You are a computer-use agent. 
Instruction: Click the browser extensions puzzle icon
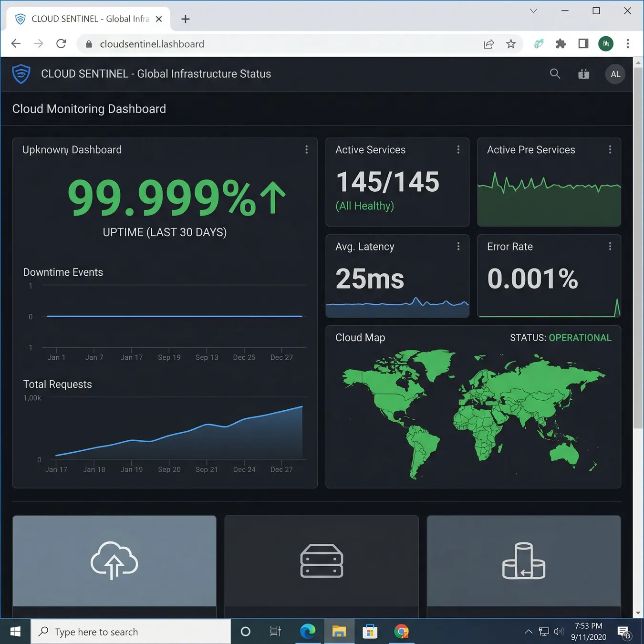click(561, 44)
